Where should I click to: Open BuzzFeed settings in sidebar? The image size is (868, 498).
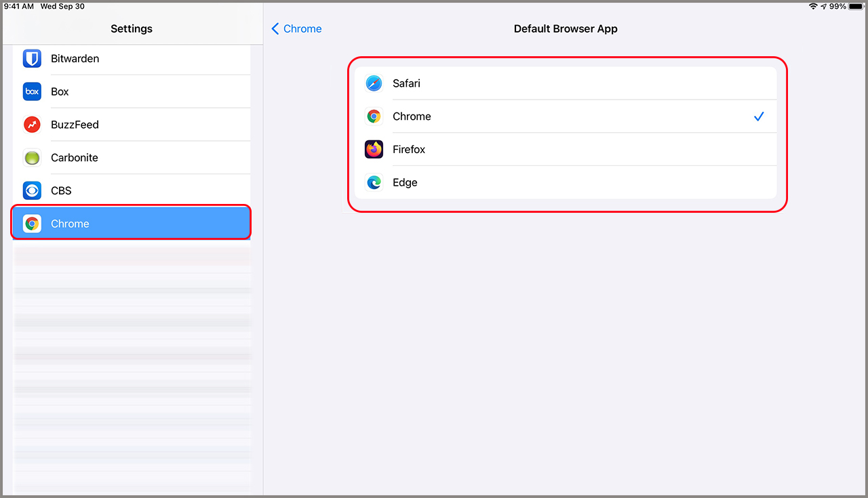pos(136,125)
